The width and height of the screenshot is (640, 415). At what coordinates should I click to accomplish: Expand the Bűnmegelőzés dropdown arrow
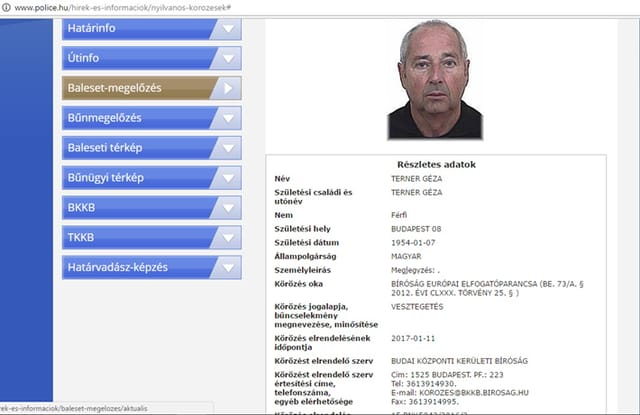click(x=228, y=118)
